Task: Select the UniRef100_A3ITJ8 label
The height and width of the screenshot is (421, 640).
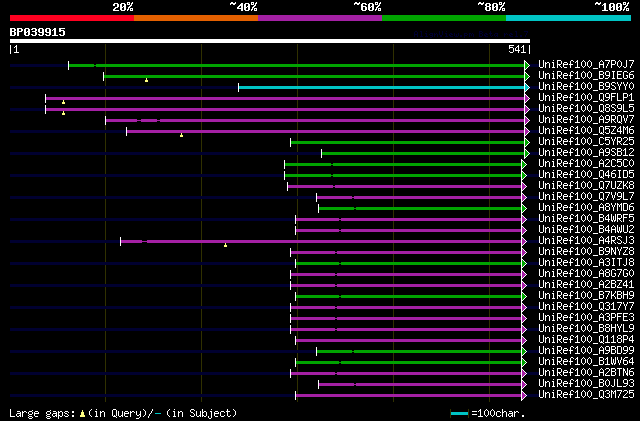Action: tap(586, 263)
